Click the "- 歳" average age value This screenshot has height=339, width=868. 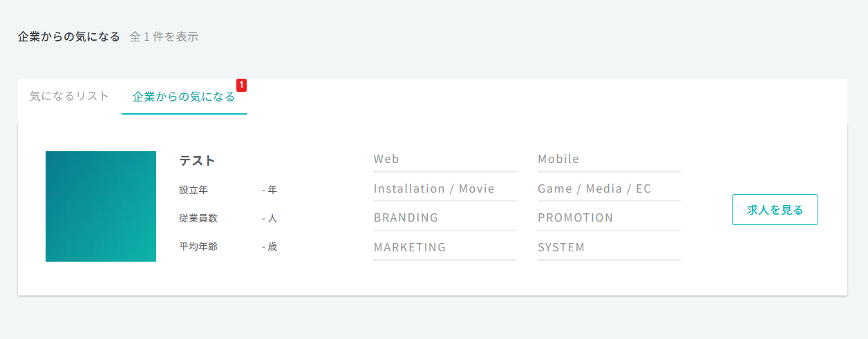tap(270, 246)
